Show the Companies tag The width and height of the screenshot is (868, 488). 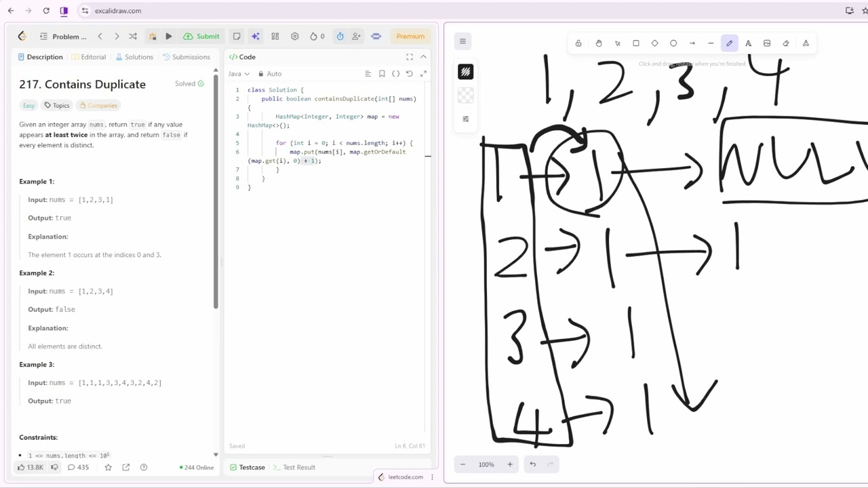pos(98,105)
